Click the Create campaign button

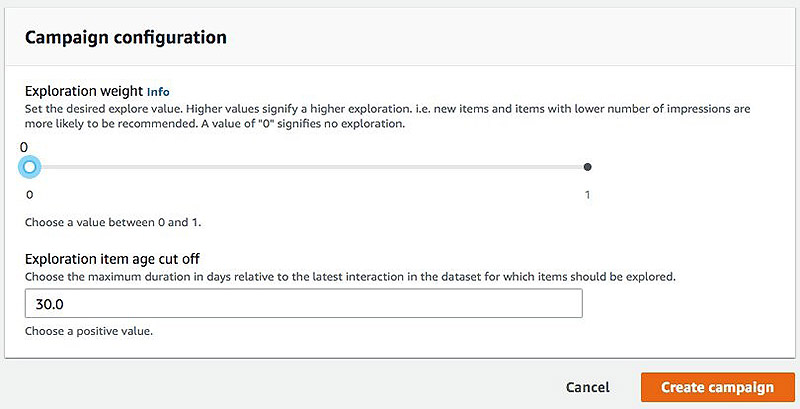(x=717, y=387)
